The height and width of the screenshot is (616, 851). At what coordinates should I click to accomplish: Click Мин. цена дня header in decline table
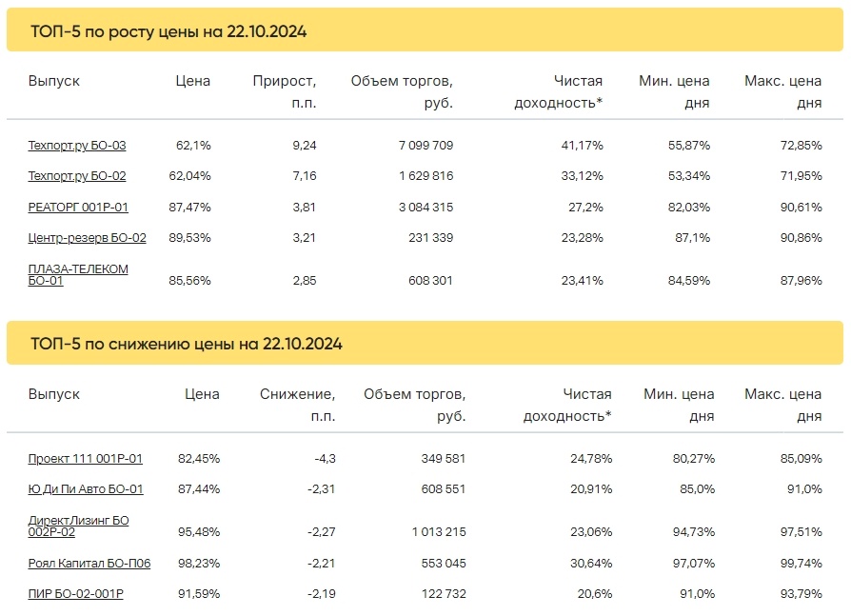click(679, 405)
